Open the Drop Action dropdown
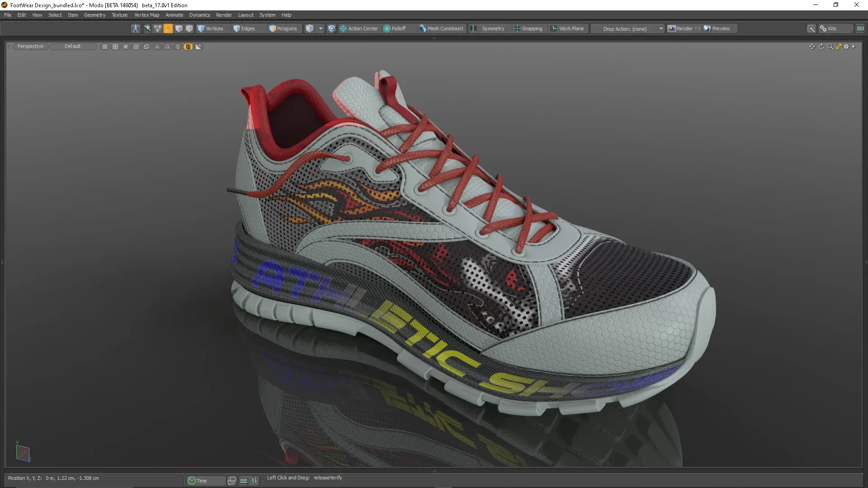 [628, 28]
